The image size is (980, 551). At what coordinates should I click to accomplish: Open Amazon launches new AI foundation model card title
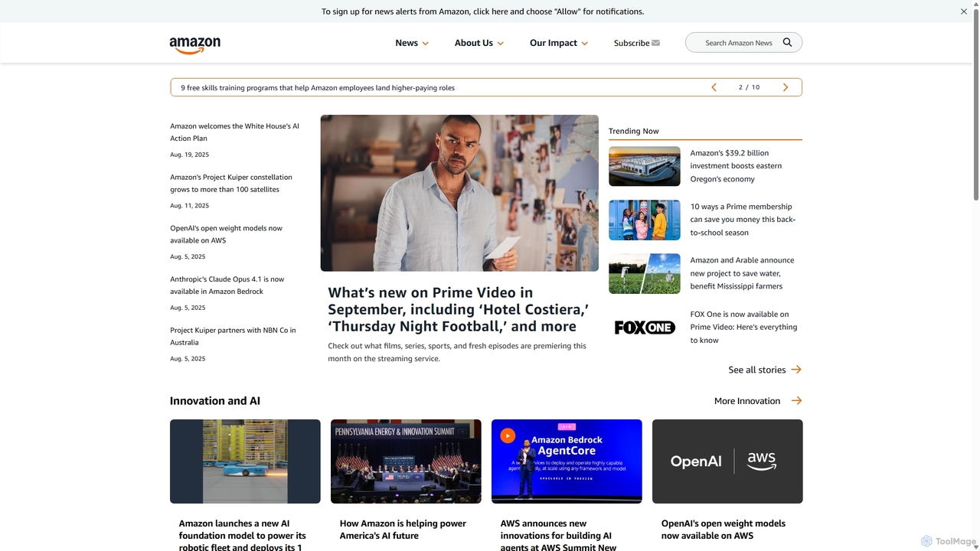click(243, 535)
